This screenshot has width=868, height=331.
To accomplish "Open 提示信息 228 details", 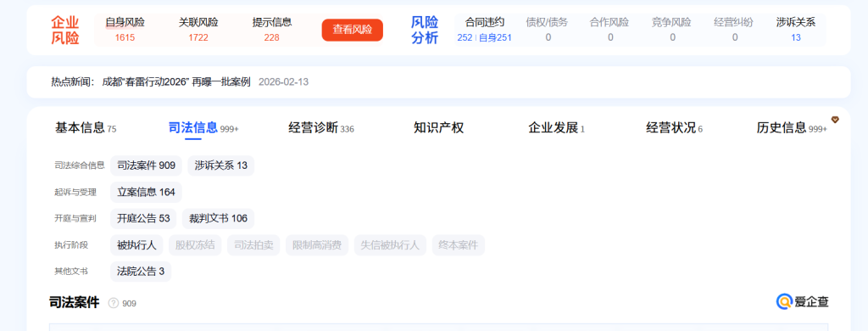I will click(272, 30).
